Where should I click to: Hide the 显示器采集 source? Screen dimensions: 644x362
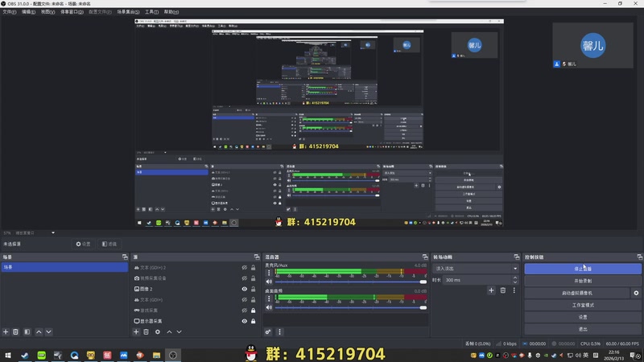click(245, 321)
